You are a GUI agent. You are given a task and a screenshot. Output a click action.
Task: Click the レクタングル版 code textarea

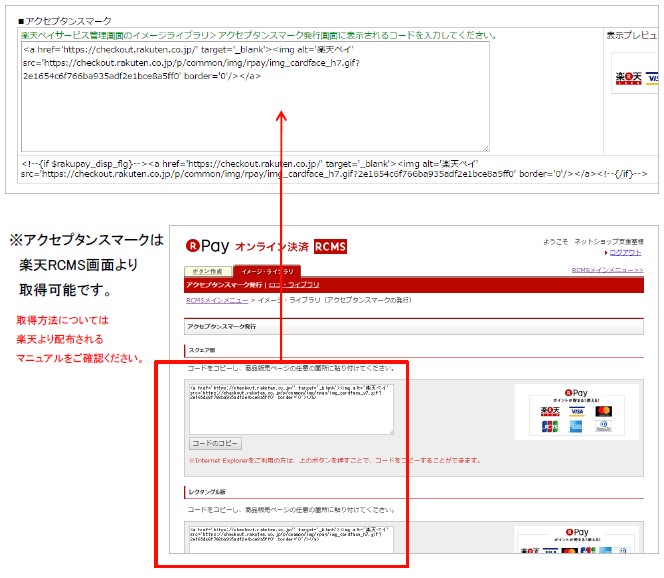coord(291,539)
